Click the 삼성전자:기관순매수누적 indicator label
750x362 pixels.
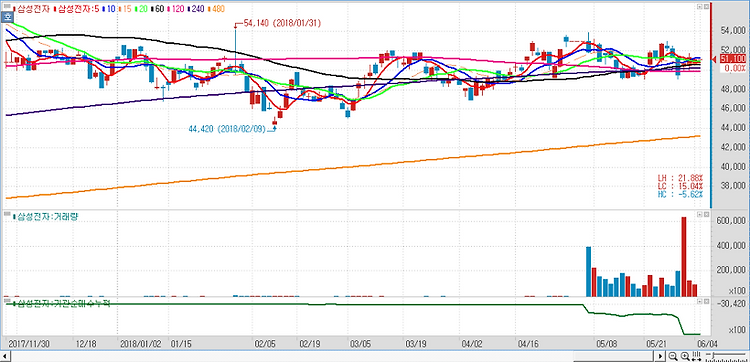point(61,303)
